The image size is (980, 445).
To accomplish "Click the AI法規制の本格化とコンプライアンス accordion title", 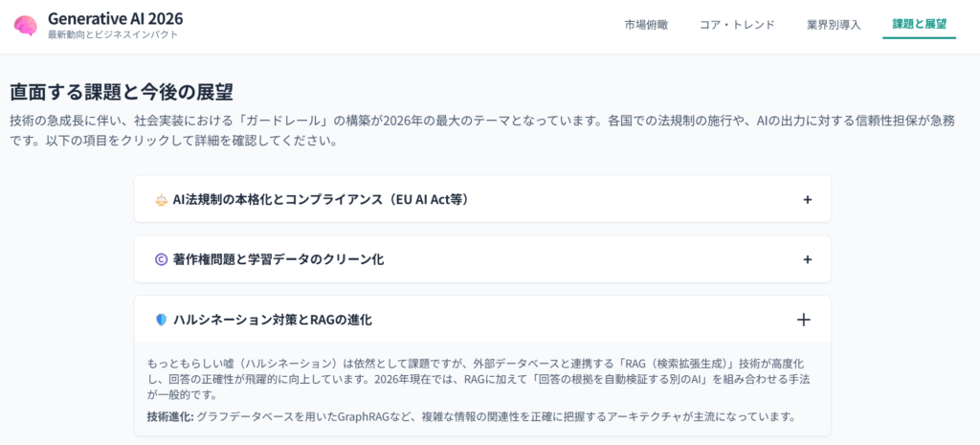I will click(320, 200).
